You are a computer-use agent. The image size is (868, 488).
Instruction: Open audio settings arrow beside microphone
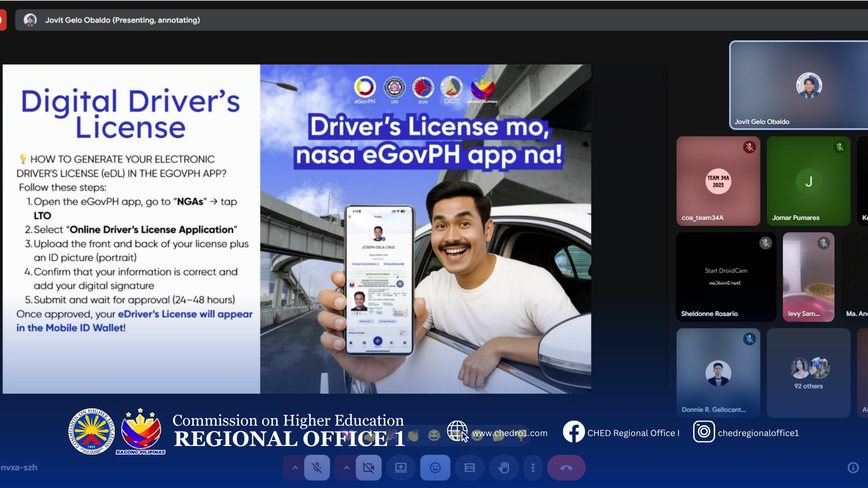tap(295, 468)
